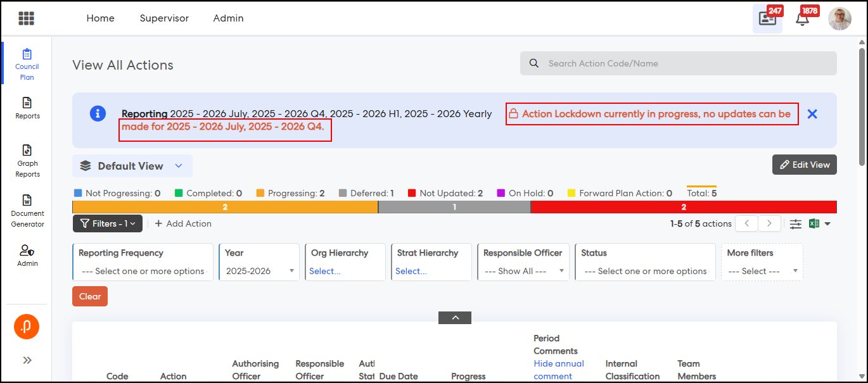868x383 pixels.
Task: Expand the sidebar with double chevron
Action: click(27, 360)
